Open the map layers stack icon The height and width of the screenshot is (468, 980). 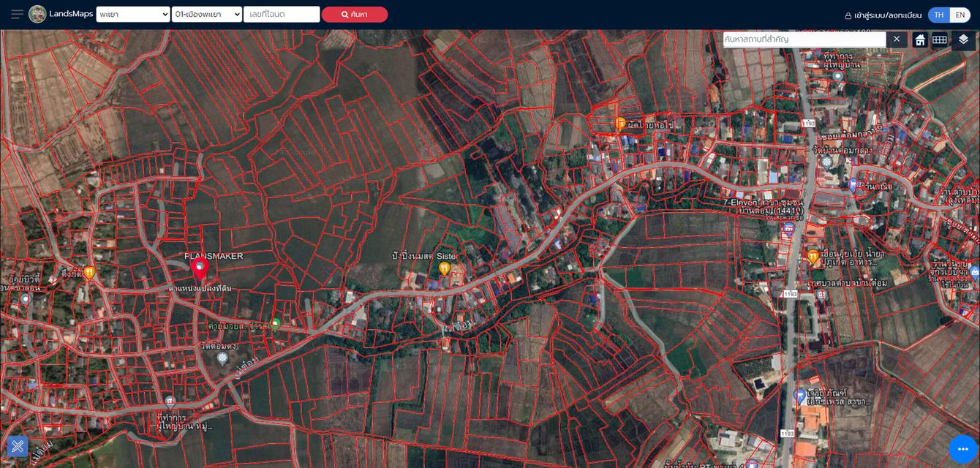point(963,39)
